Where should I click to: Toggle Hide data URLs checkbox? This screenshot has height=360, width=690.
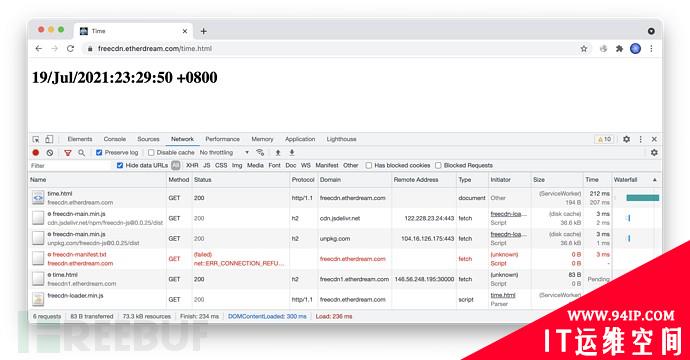tap(120, 165)
